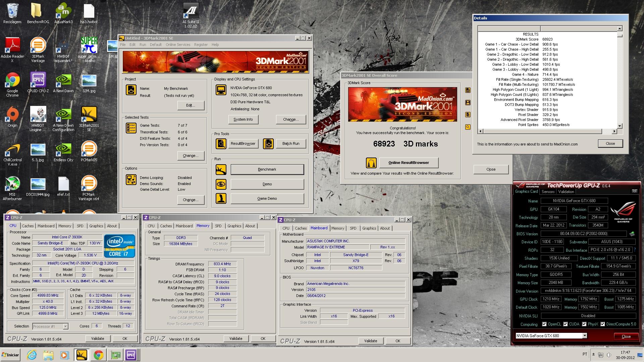Click the GPU-Z screenshot camera icon

click(635, 191)
